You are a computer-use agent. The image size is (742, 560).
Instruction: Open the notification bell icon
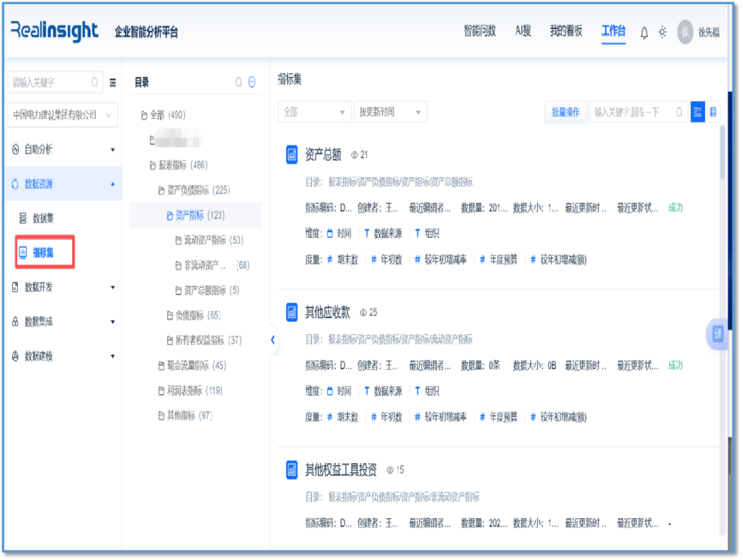pos(644,33)
